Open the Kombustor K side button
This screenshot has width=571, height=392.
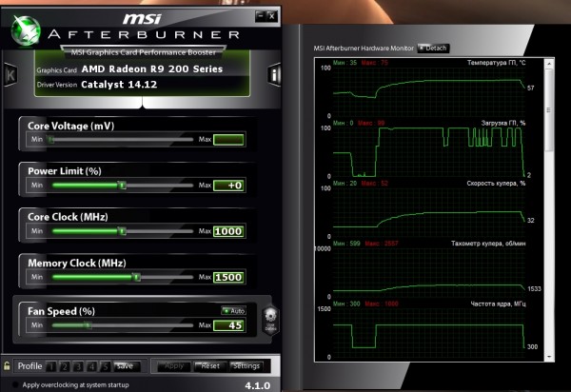point(10,75)
